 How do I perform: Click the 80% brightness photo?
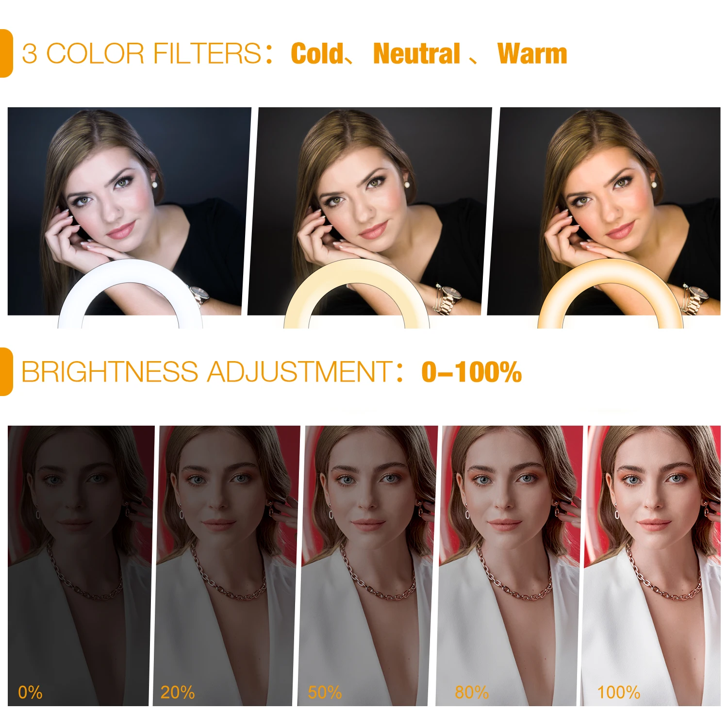[509, 565]
